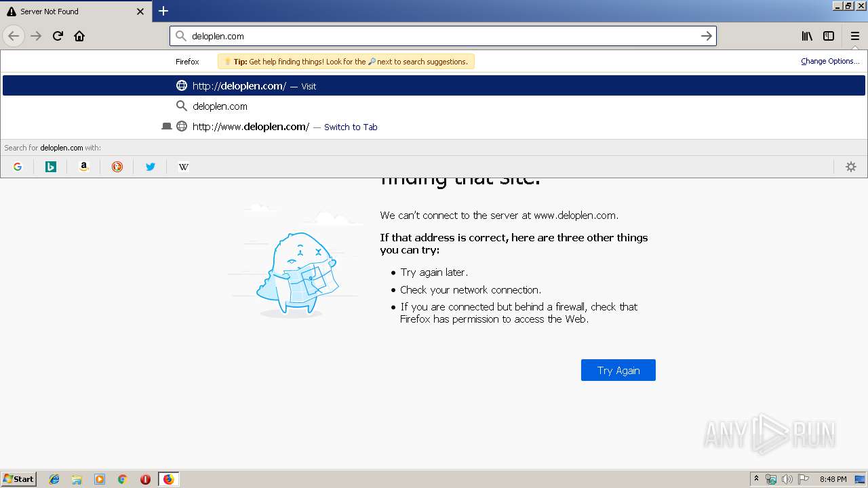Click the Windows Start button

(x=19, y=479)
